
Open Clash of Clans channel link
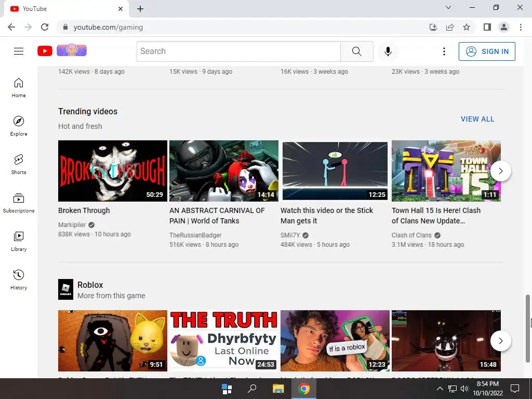pyautogui.click(x=411, y=235)
